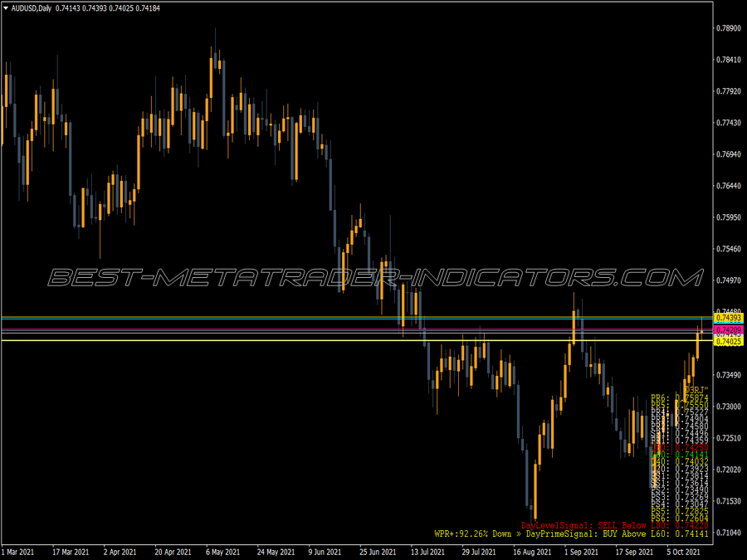747x560 pixels.
Task: Click the 13 Jul 2021 date label
Action: 427,552
